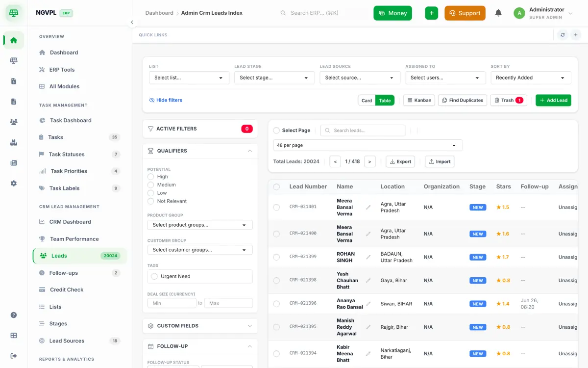588x368 pixels.
Task: Click star rating 1.5 of first lead
Action: tap(503, 207)
